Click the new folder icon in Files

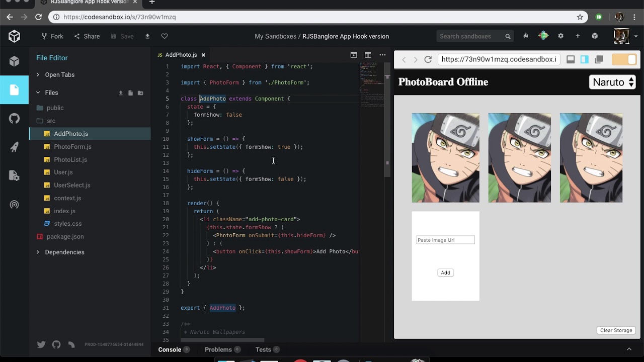point(140,93)
